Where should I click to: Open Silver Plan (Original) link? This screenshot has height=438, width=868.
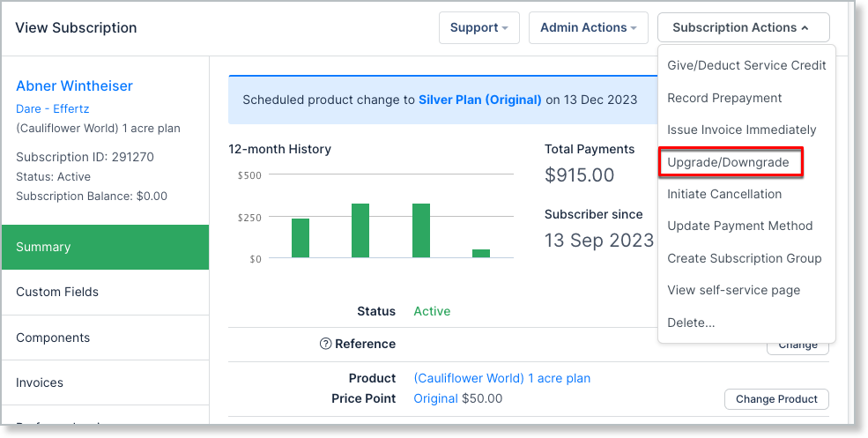coord(479,100)
